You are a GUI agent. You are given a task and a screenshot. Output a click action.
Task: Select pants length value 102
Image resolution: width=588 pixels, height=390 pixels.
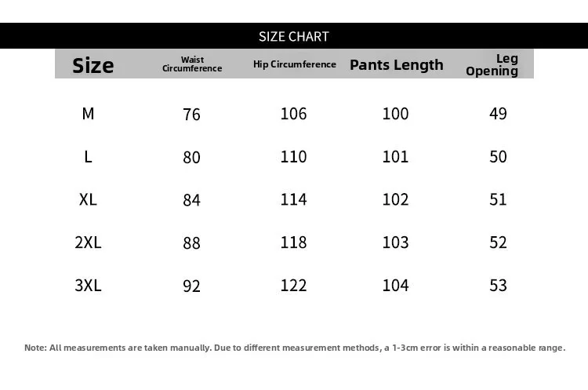click(x=395, y=199)
